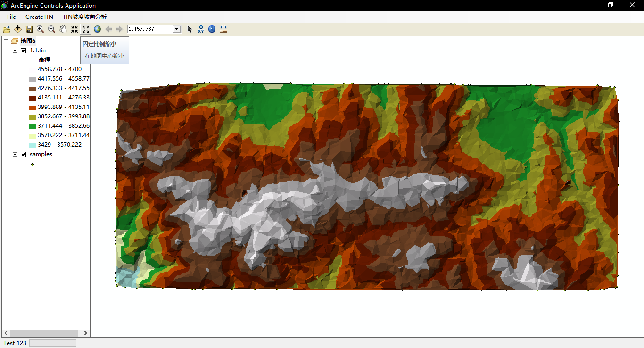The width and height of the screenshot is (644, 348).
Task: Select the samples layer name
Action: [x=41, y=154]
